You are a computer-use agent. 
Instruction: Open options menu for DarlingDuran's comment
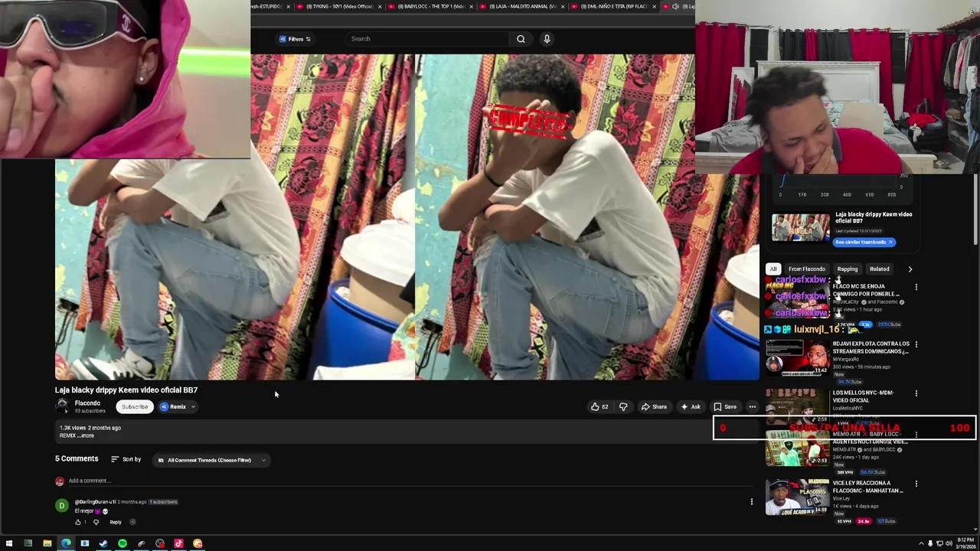point(751,502)
